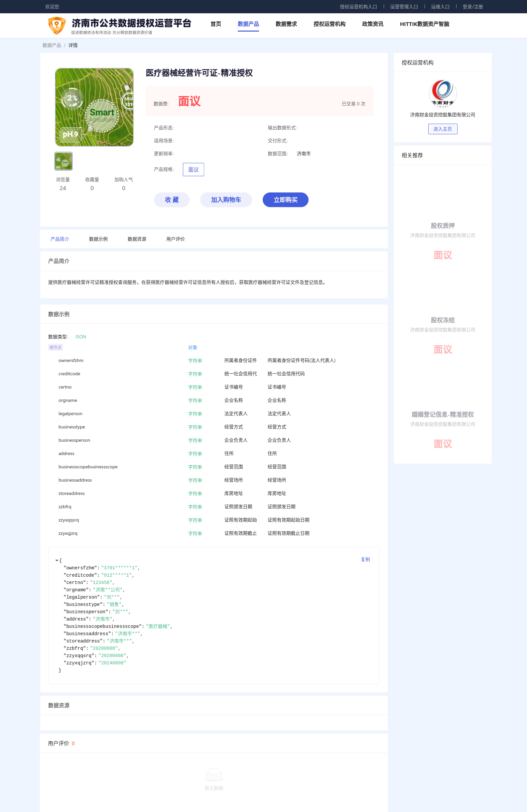
Task: Click the 济南市 data range value
Action: [304, 154]
